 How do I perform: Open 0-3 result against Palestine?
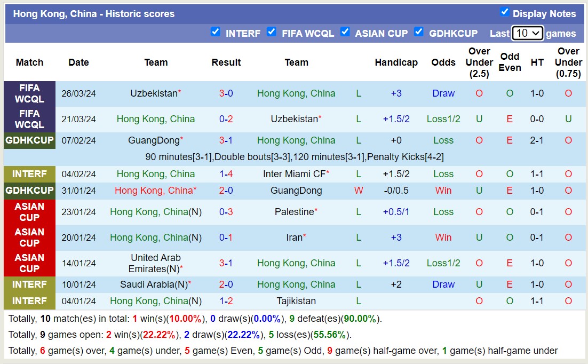(226, 212)
